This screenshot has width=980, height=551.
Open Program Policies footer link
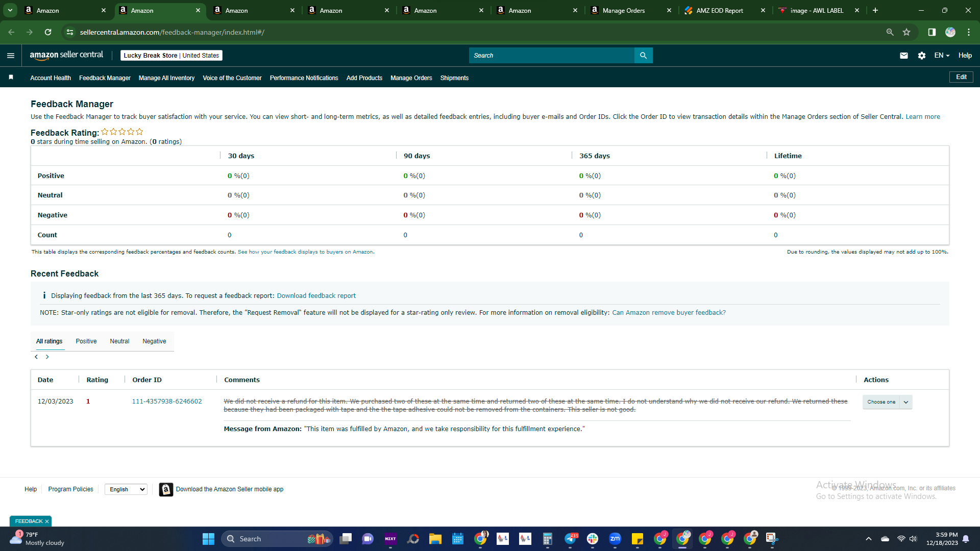pyautogui.click(x=71, y=489)
